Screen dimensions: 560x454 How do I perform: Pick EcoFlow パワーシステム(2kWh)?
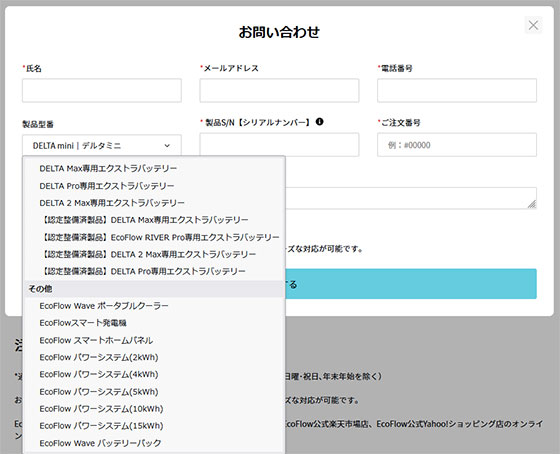154,357
